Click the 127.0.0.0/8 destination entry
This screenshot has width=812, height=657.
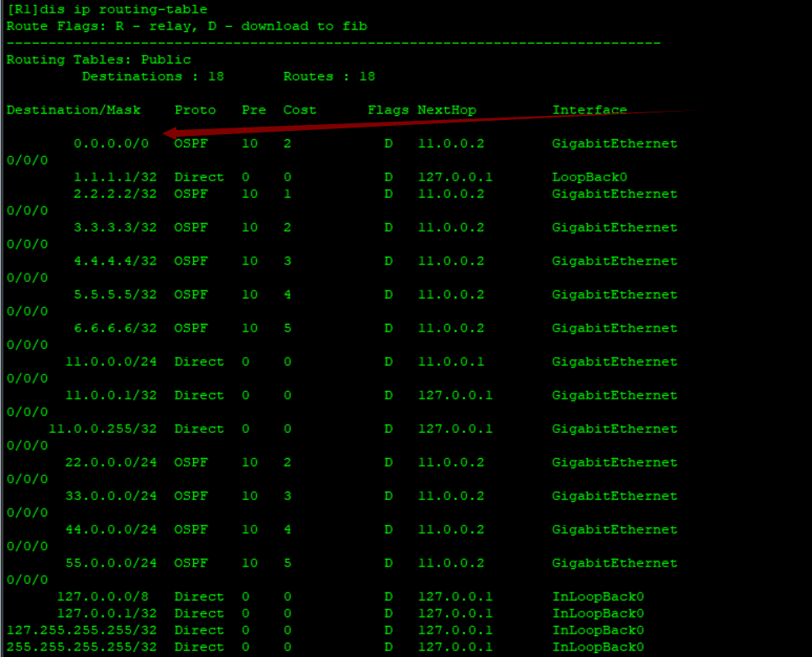(x=102, y=597)
